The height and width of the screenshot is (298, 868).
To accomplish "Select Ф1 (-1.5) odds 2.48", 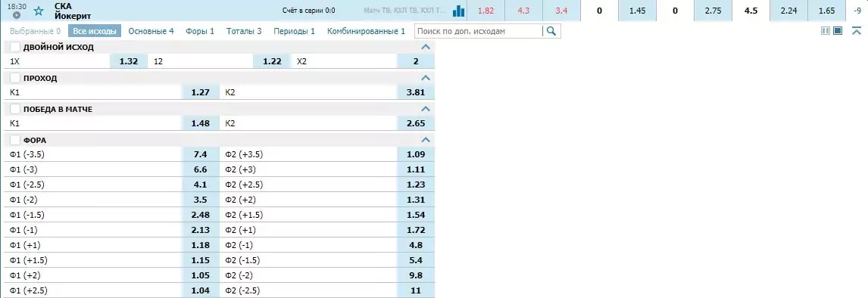I will pos(201,215).
